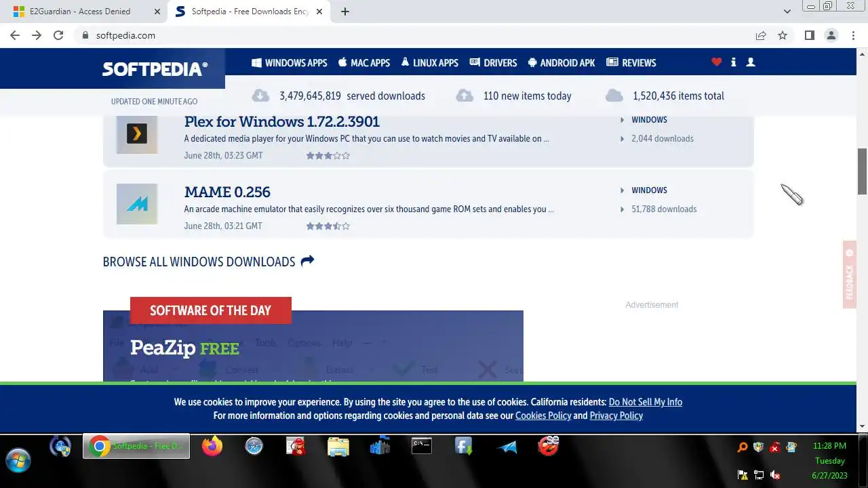868x488 pixels.
Task: Switch to the Softpedia browser tab
Action: 248,12
